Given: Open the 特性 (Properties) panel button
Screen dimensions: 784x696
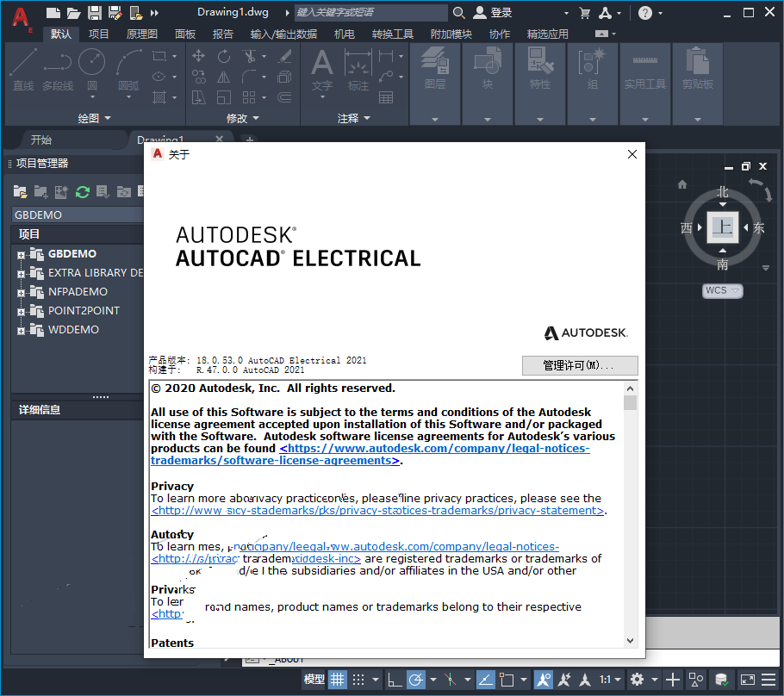Looking at the screenshot, I should (540, 84).
